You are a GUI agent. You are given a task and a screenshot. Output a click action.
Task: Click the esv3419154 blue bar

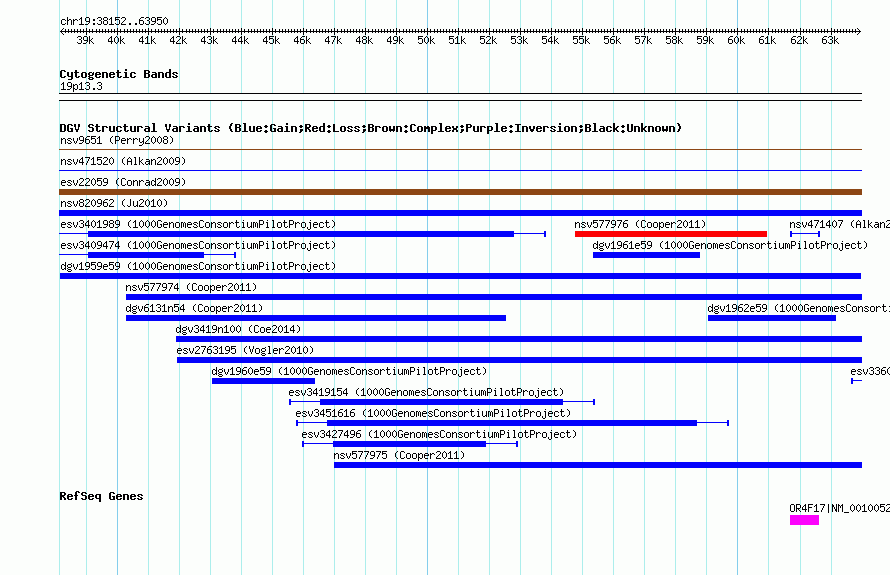pyautogui.click(x=442, y=402)
